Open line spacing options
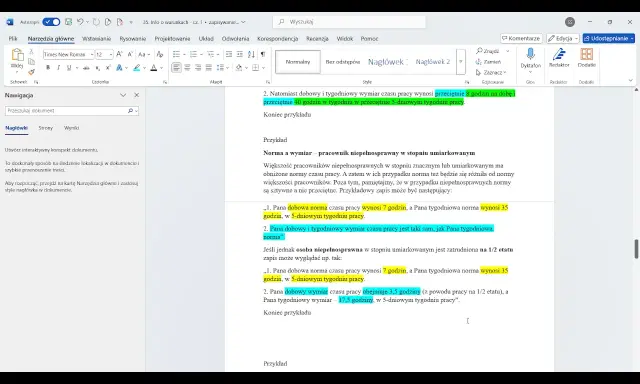 (x=220, y=68)
